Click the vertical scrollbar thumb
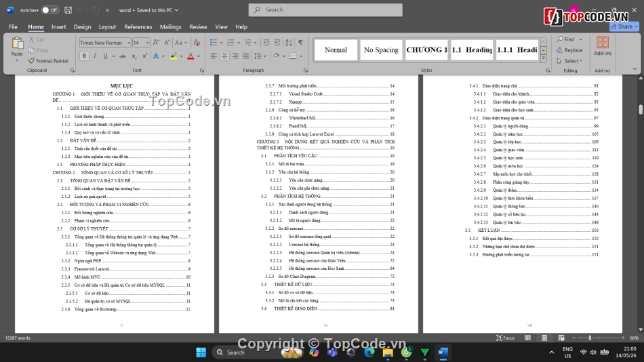This screenshot has width=644, height=362. [x=641, y=109]
